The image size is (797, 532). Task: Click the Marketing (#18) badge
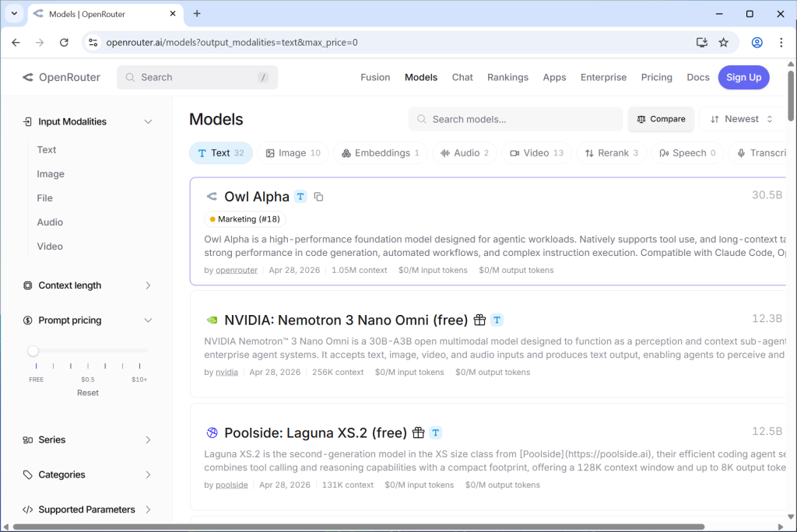(x=245, y=219)
